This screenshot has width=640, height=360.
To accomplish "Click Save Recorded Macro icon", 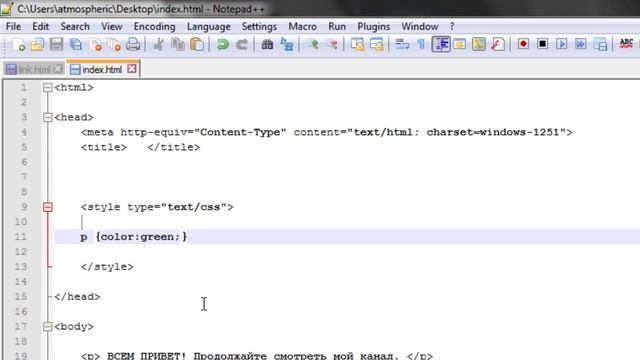I will (x=600, y=44).
